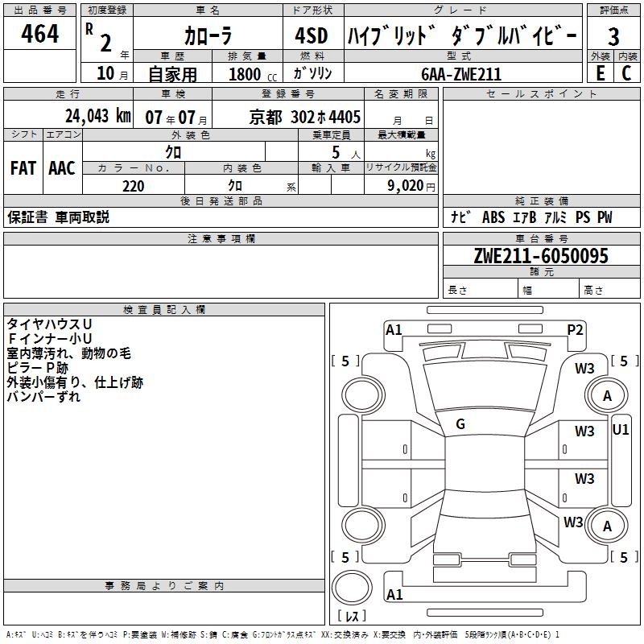The image size is (644, 644).
Task: Click note 外装小傷有り、仕上げ跡
Action: click(x=75, y=382)
